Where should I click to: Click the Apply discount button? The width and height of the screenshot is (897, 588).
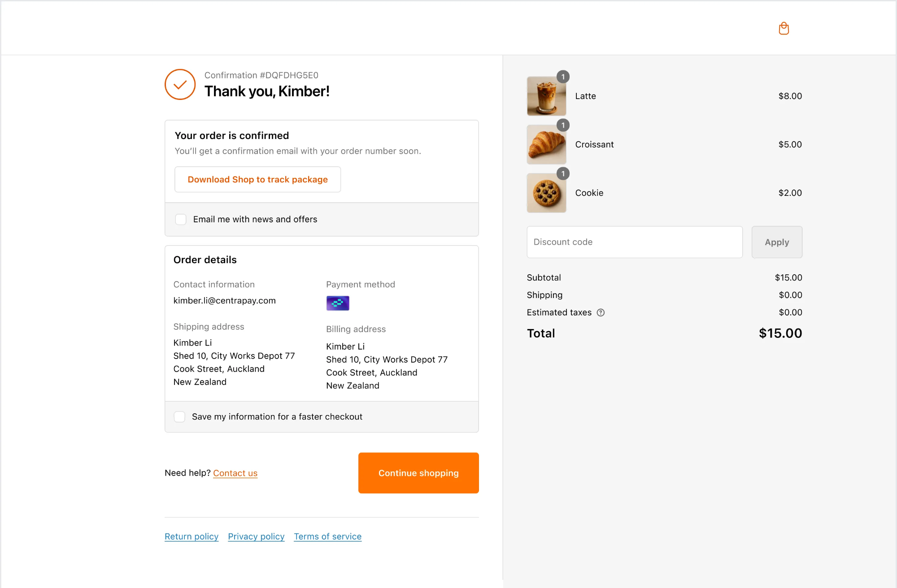click(777, 242)
